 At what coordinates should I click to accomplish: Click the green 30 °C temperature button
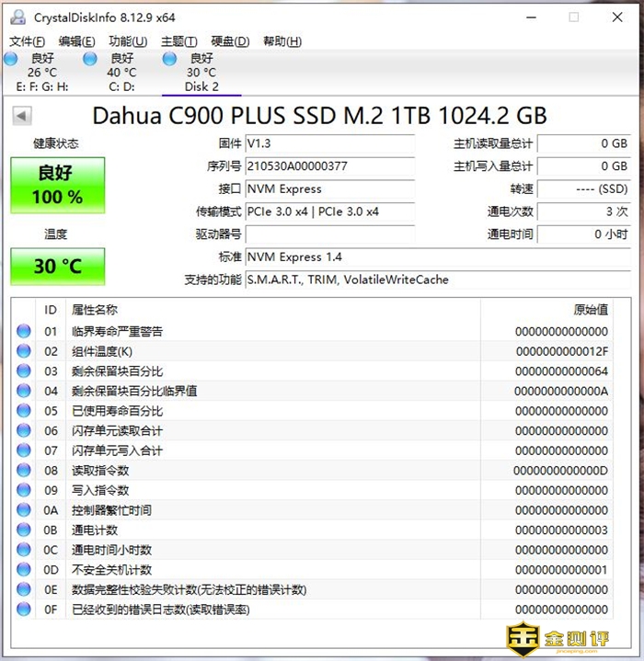coord(58,267)
